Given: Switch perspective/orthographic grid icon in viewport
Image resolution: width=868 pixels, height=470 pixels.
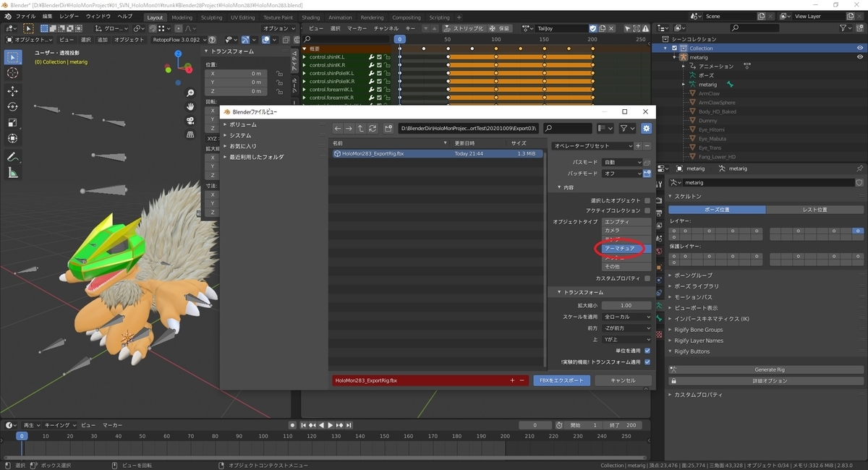Looking at the screenshot, I should coord(191,134).
